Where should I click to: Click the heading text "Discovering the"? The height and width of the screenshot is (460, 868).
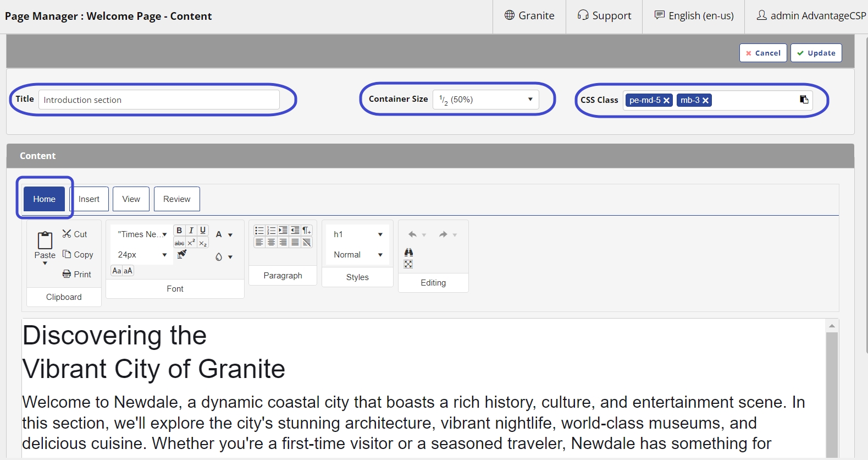point(114,335)
